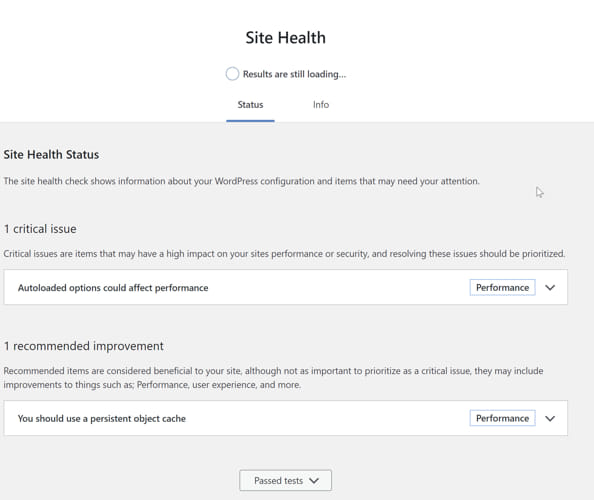Click Performance badge on object cache row
594x500 pixels.
[502, 418]
